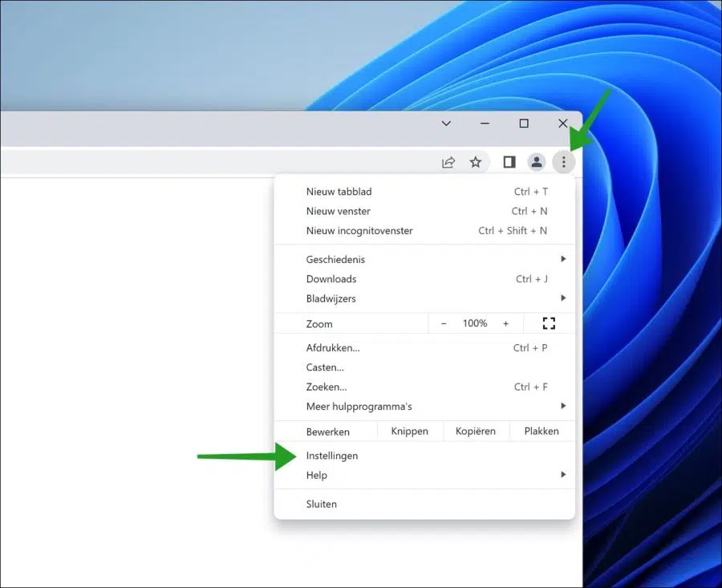The height and width of the screenshot is (588, 722).
Task: Expand the Bladwijzers submenu
Action: coord(424,298)
